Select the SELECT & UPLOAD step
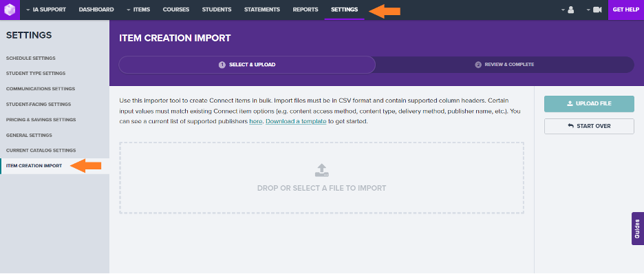Screen dimensions: 644x274 (x=247, y=65)
